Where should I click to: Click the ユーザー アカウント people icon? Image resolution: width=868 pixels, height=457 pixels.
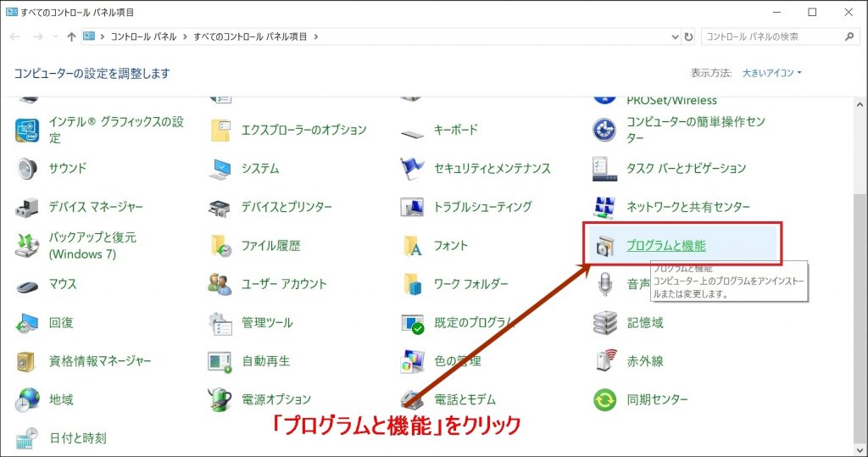click(220, 285)
